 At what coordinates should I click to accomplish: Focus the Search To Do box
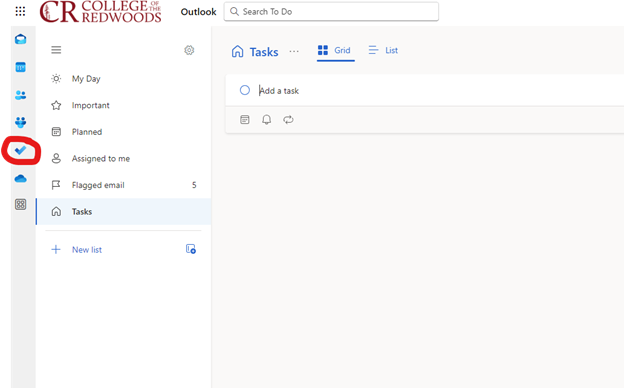pos(331,12)
